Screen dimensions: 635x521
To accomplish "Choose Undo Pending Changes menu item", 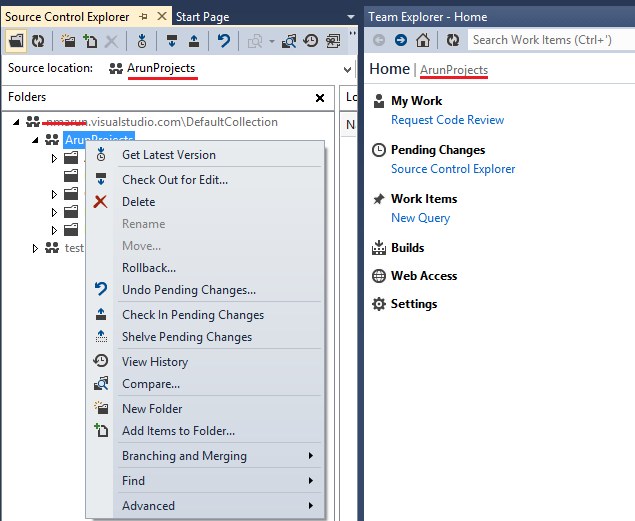I will point(205,290).
